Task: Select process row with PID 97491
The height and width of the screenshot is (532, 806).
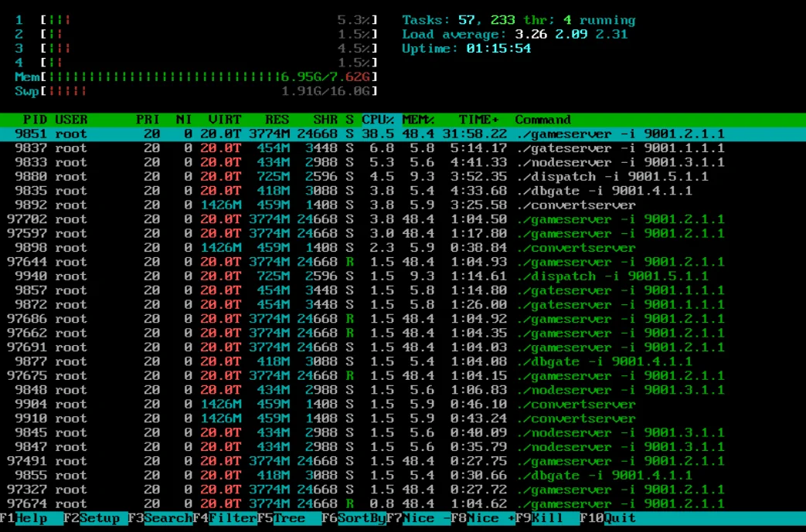Action: [x=403, y=461]
